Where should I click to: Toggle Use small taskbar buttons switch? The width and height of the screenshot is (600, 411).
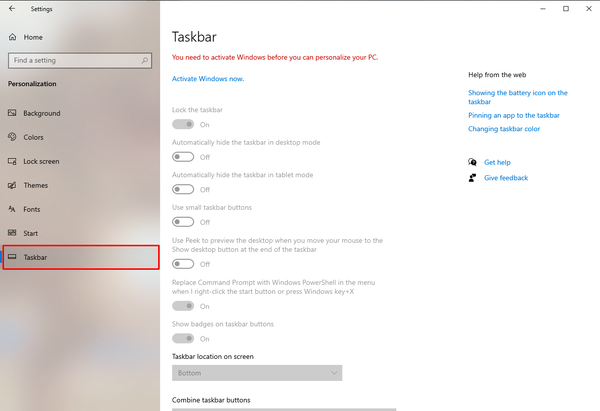183,222
